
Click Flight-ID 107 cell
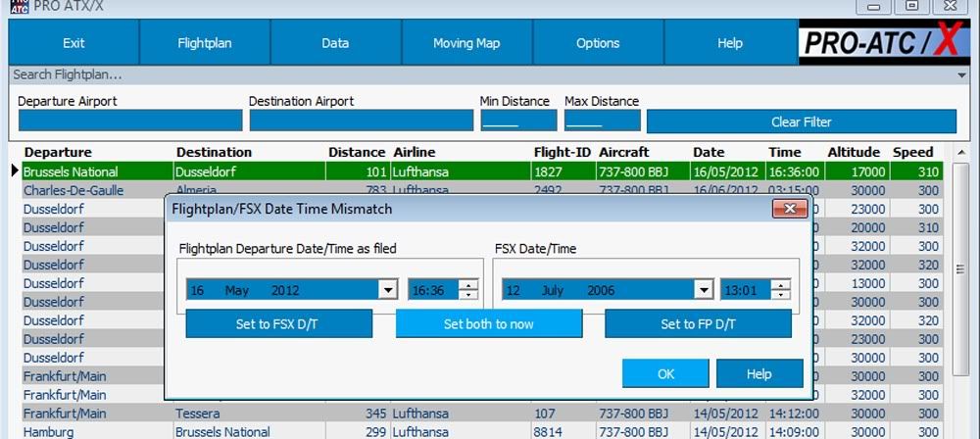coord(563,414)
